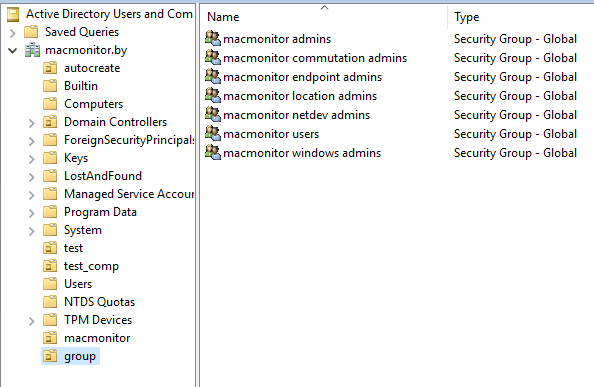Select 'macmonitor windows admins' in the list

pos(302,153)
